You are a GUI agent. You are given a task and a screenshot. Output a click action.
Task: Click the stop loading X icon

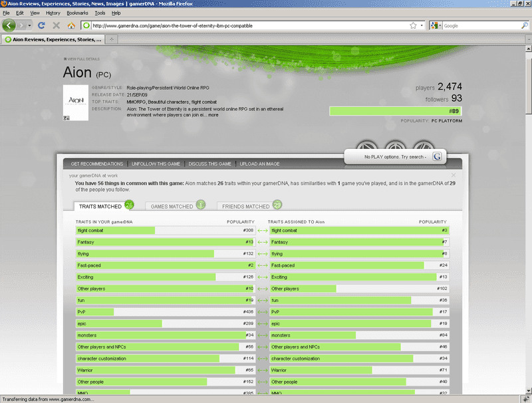pos(56,25)
